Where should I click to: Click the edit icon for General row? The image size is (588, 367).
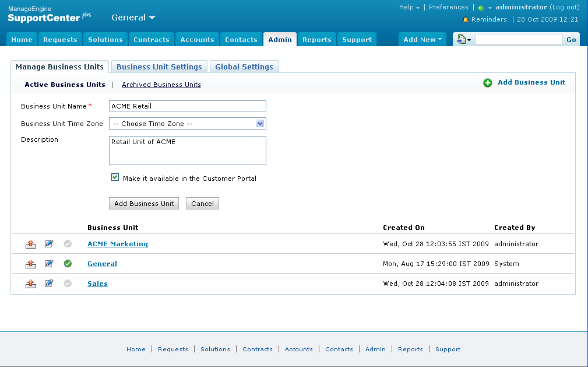pyautogui.click(x=49, y=263)
